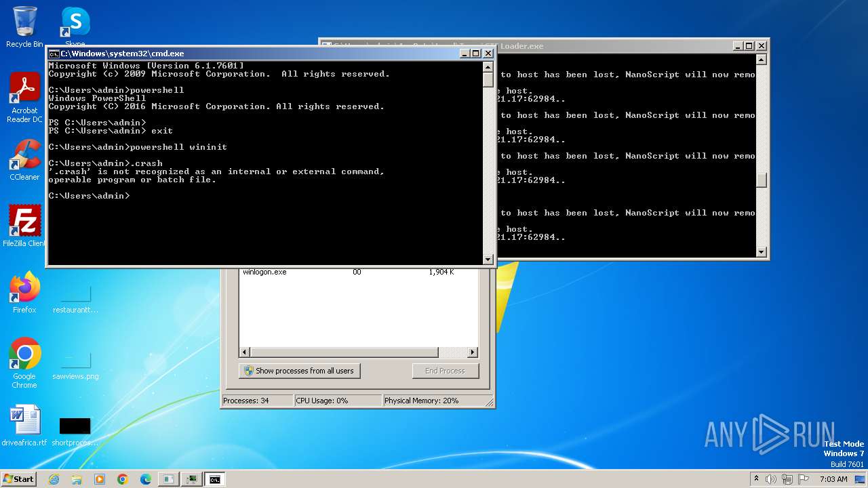Click Task Manager horizontal scroll right arrow
The height and width of the screenshot is (488, 868).
click(473, 352)
